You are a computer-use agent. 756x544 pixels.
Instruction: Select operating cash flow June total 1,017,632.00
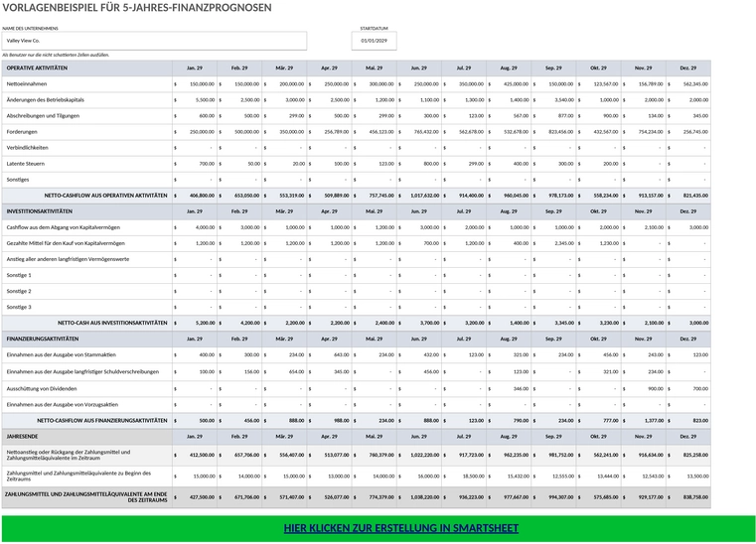coord(419,196)
